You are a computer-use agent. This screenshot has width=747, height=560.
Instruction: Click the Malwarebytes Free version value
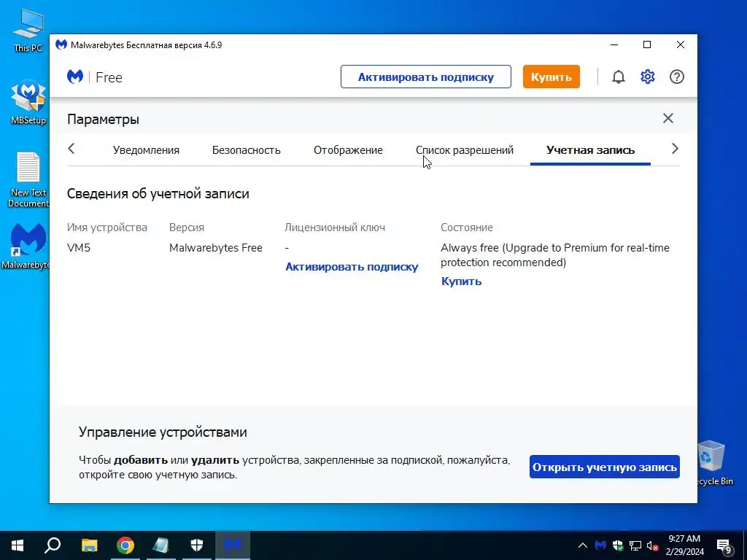tap(216, 248)
